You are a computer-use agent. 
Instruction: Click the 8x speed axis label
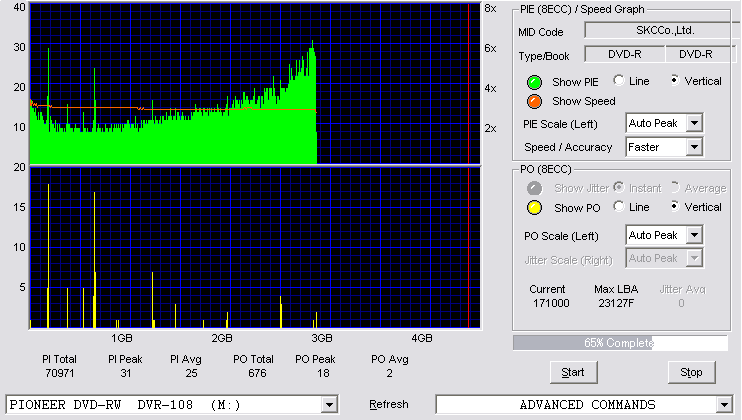(491, 9)
